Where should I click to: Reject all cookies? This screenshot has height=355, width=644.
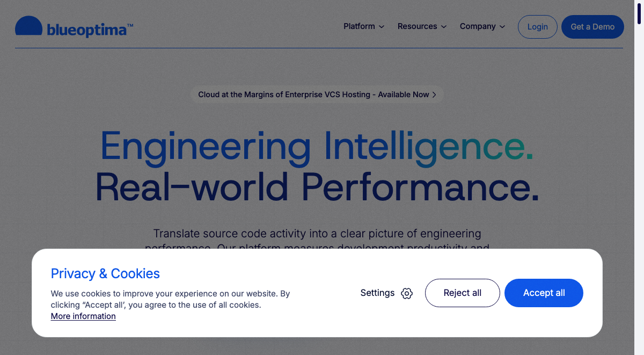(462, 293)
